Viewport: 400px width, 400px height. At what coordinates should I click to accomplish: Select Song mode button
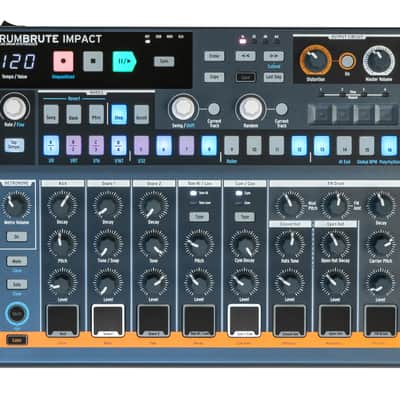[51, 114]
